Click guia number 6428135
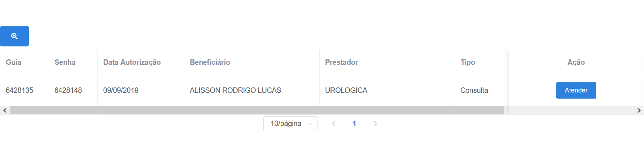The image size is (644, 145). click(x=19, y=90)
